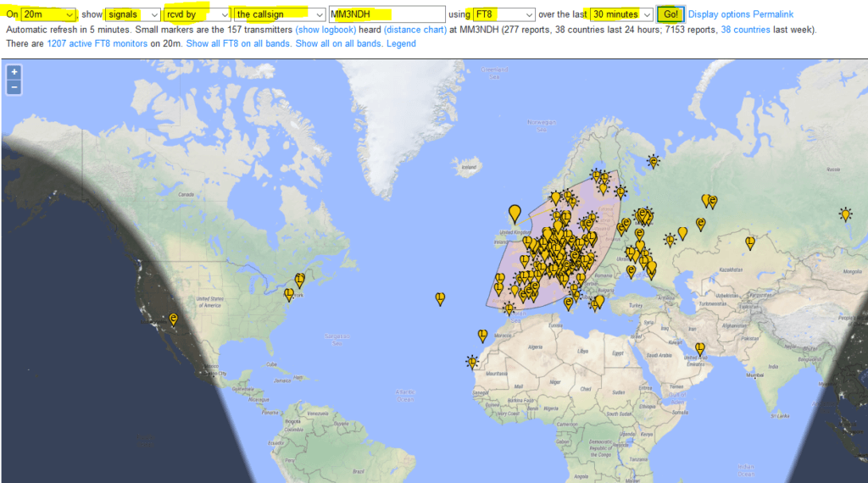The height and width of the screenshot is (483, 868).
Task: Select the marker near United Arab Emirates
Action: (700, 348)
